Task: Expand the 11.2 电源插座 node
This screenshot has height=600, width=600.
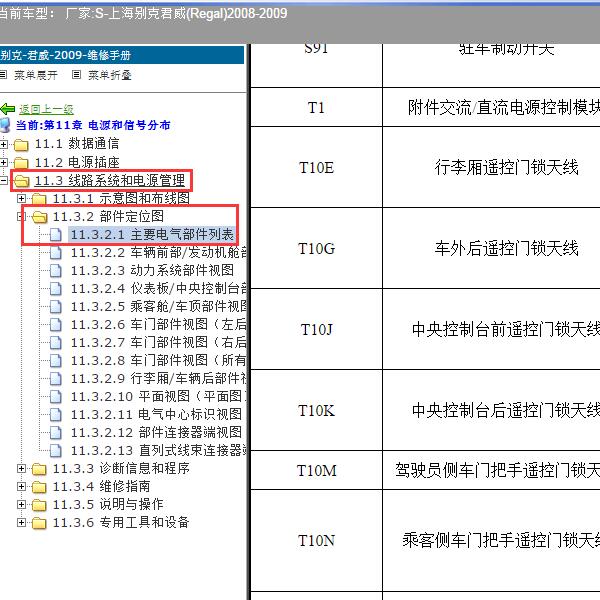Action: click(x=3, y=162)
